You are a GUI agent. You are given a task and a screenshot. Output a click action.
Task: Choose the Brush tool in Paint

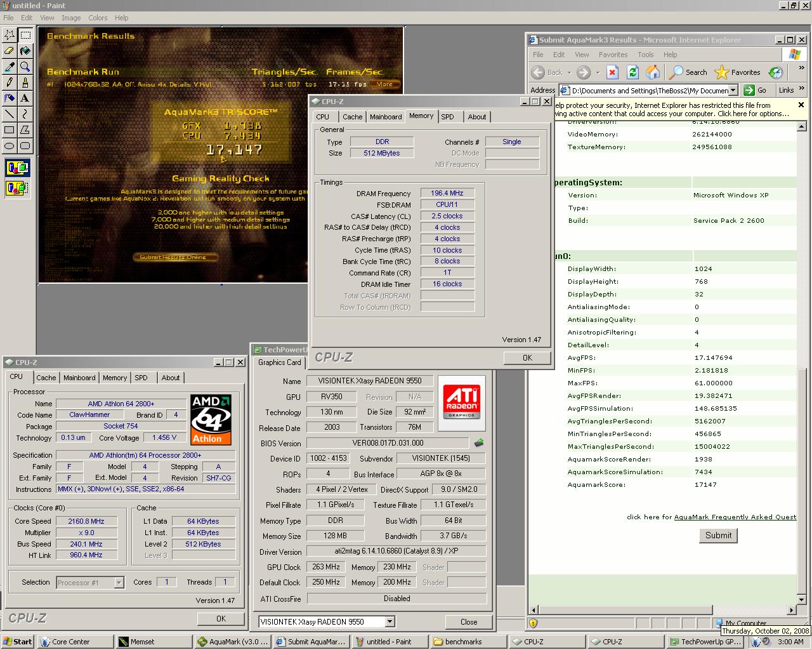pos(25,83)
